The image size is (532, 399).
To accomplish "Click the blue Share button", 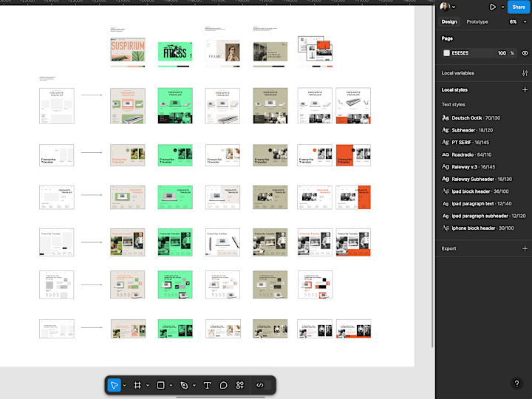I will 519,7.
